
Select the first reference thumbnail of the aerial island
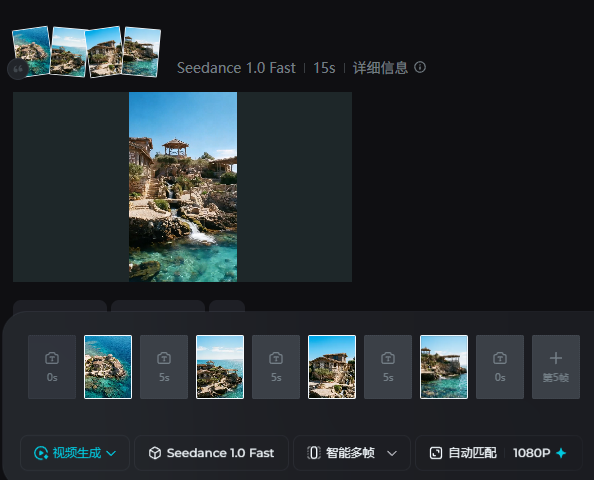[x=31, y=51]
